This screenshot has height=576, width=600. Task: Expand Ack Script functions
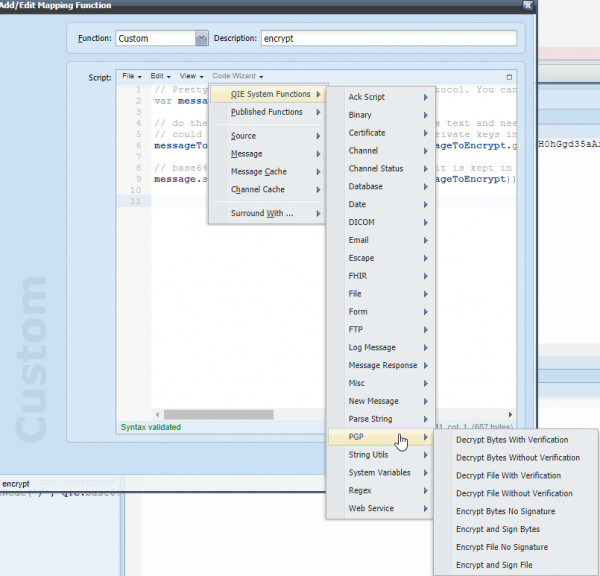click(x=381, y=97)
